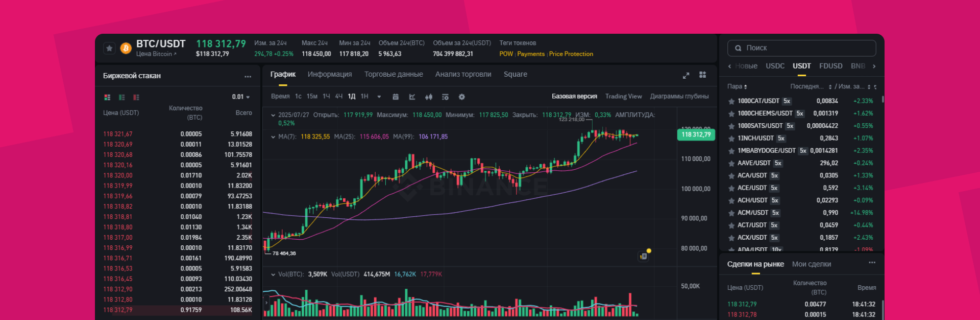The height and width of the screenshot is (320, 980).
Task: Open the technical indicators list icon
Action: pos(445,97)
